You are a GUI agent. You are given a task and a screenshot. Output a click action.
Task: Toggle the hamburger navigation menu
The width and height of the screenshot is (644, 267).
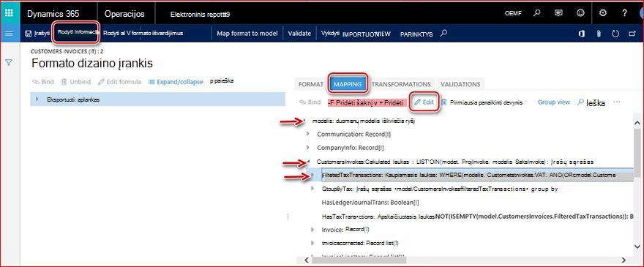point(10,33)
